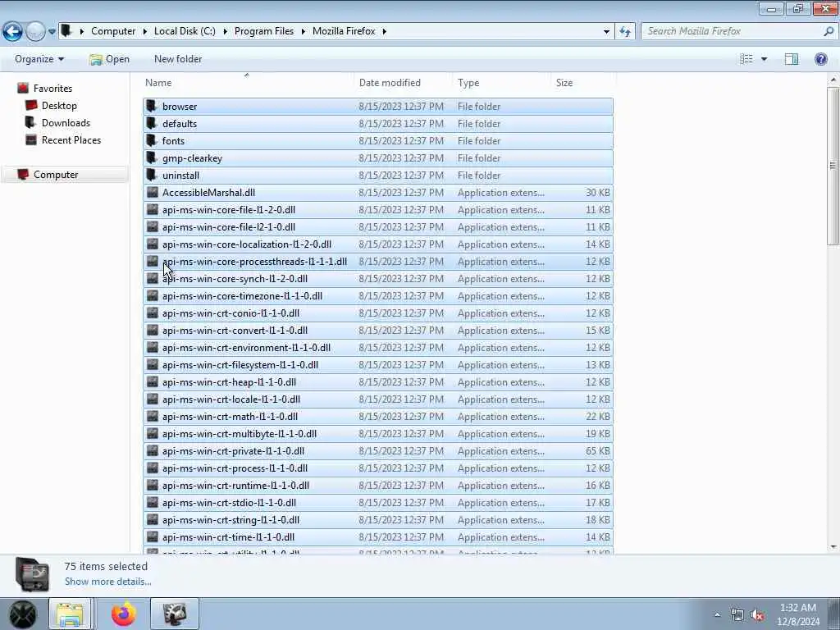Launch Firefox from the taskbar
This screenshot has height=630, width=840.
[x=124, y=614]
